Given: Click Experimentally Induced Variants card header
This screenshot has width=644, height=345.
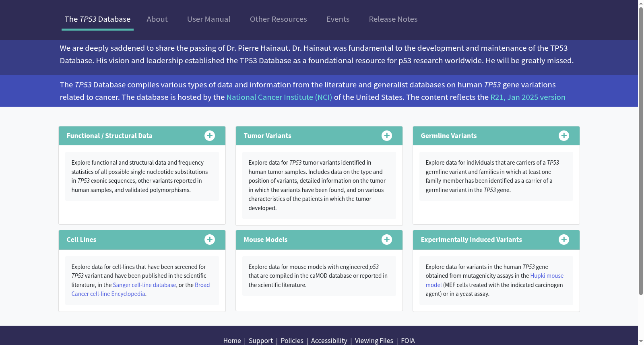Looking at the screenshot, I should 496,240.
